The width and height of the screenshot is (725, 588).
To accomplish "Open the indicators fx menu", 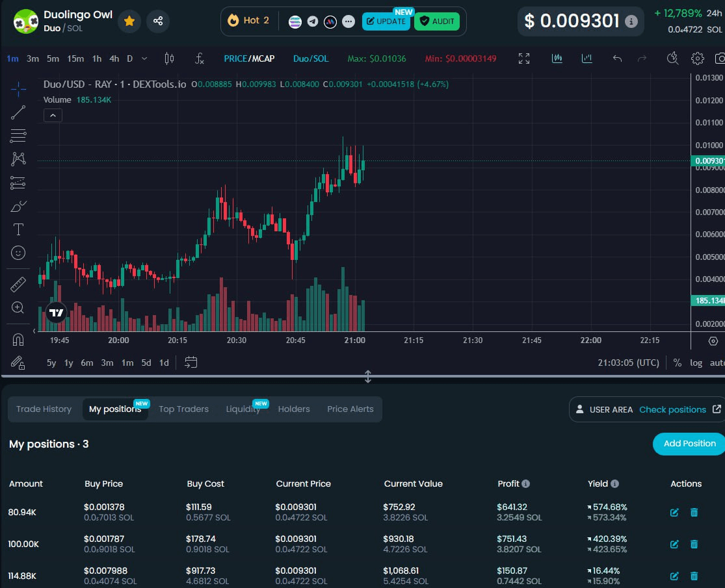I will click(199, 58).
